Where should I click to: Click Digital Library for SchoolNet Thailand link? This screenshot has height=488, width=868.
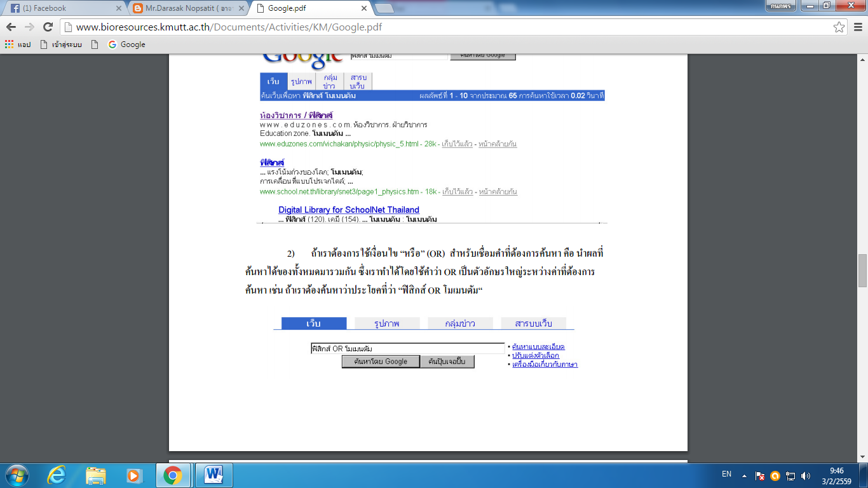349,210
